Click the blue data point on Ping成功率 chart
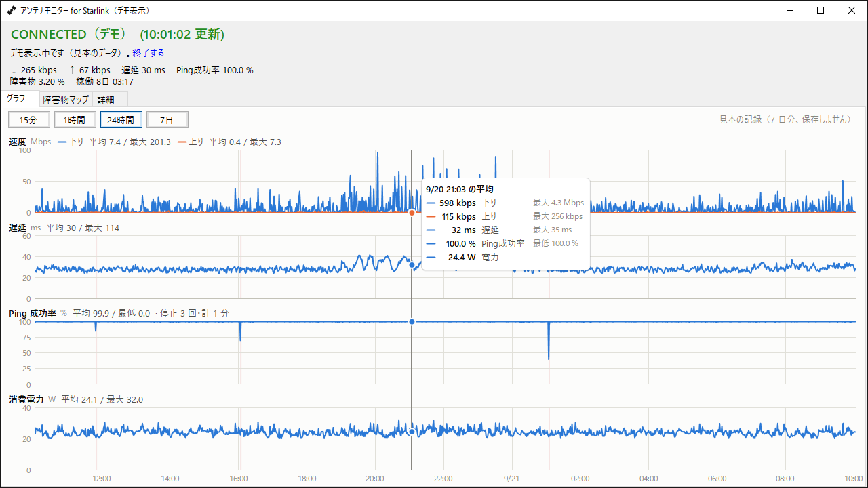The width and height of the screenshot is (868, 488). tap(412, 321)
